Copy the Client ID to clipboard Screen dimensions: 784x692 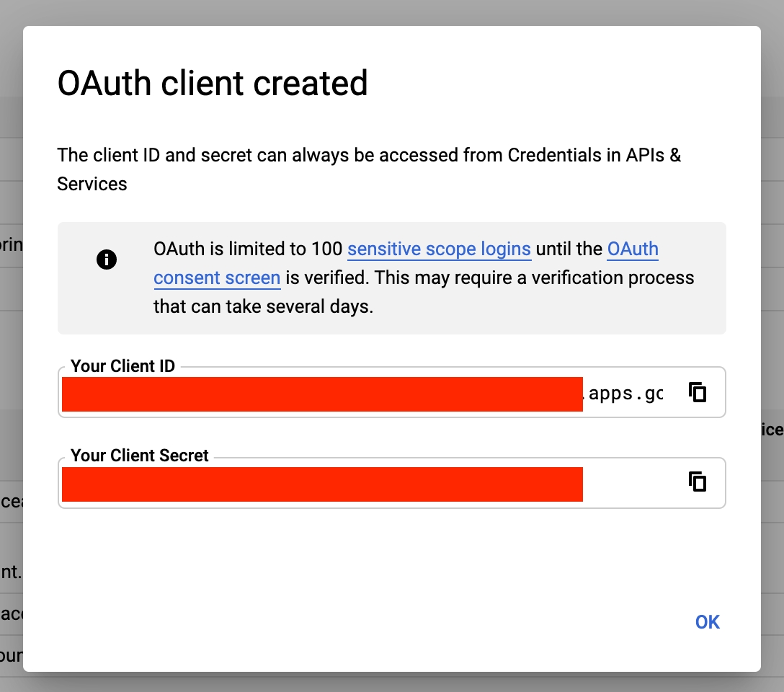pyautogui.click(x=697, y=392)
